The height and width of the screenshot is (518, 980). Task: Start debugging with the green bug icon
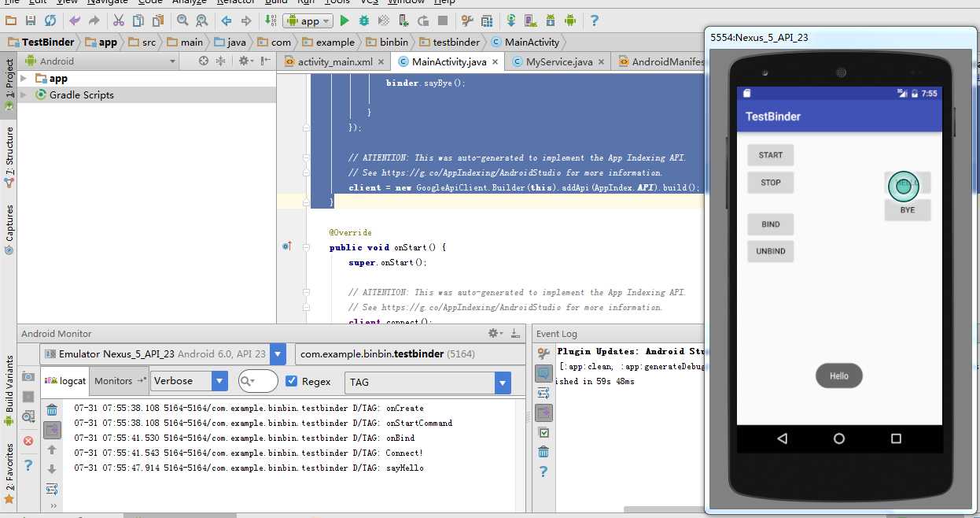coord(364,20)
